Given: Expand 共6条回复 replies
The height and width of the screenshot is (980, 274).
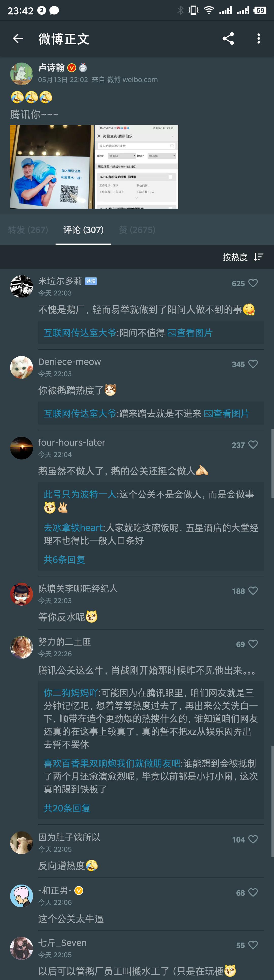Looking at the screenshot, I should (x=64, y=559).
